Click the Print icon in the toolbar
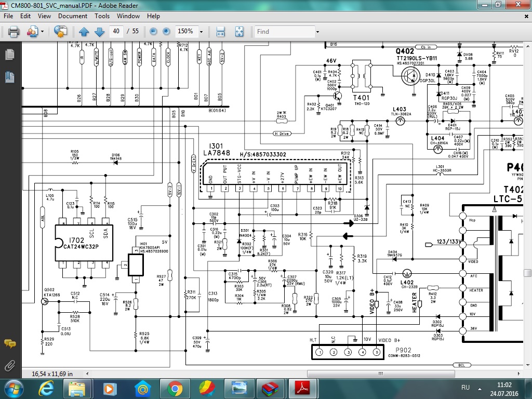532x399 pixels. point(14,32)
